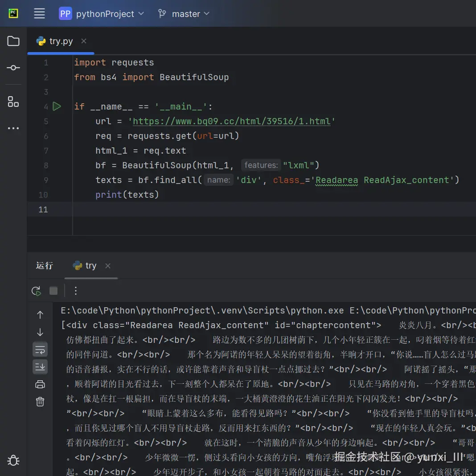Click the PP project badge icon
Image resolution: width=476 pixels, height=476 pixels.
(66, 14)
